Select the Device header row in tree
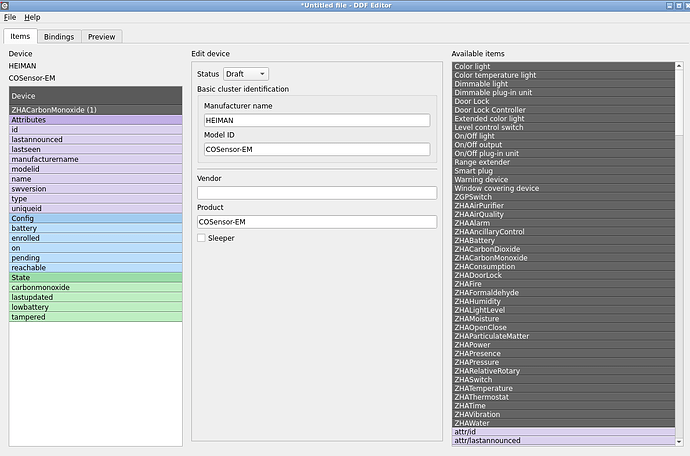 pyautogui.click(x=95, y=96)
